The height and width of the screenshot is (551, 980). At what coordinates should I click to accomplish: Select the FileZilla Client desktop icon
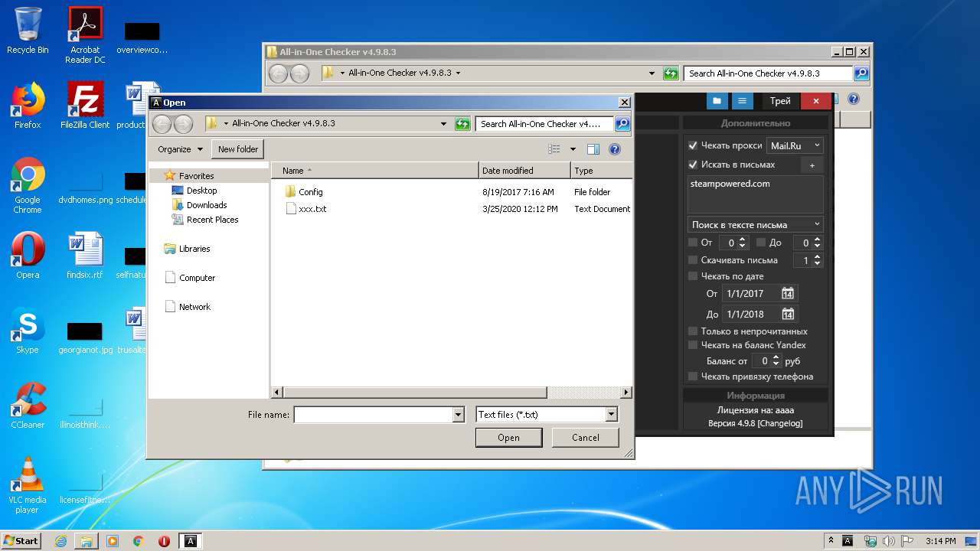85,105
